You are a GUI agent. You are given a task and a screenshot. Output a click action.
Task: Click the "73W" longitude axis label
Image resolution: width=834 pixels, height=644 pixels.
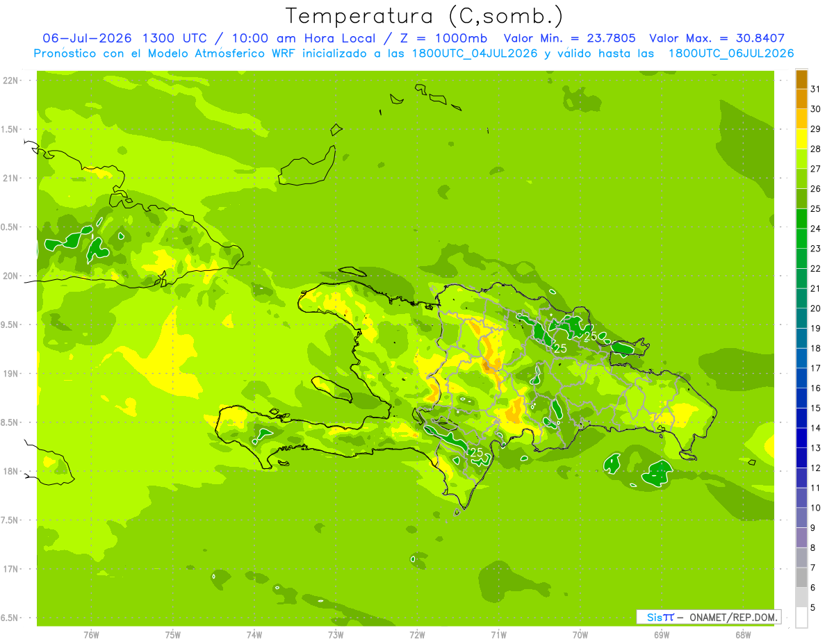click(x=336, y=635)
